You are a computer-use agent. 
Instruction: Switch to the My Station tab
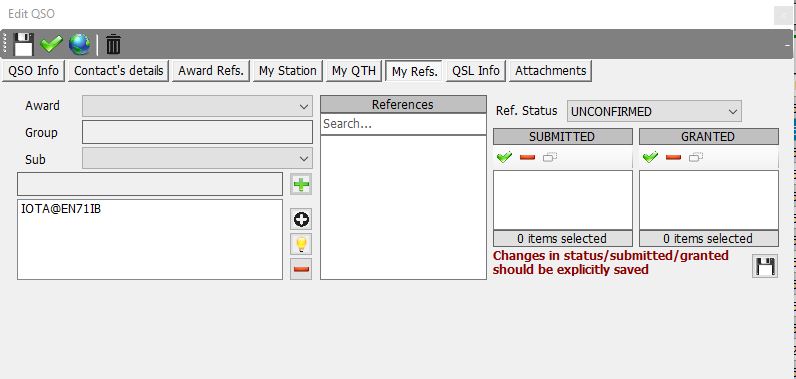[x=288, y=71]
